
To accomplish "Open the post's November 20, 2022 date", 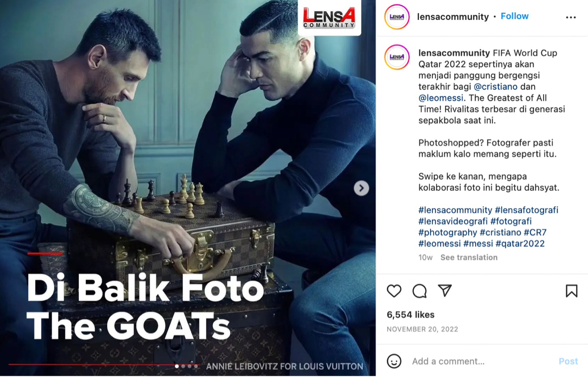I will pos(422,329).
